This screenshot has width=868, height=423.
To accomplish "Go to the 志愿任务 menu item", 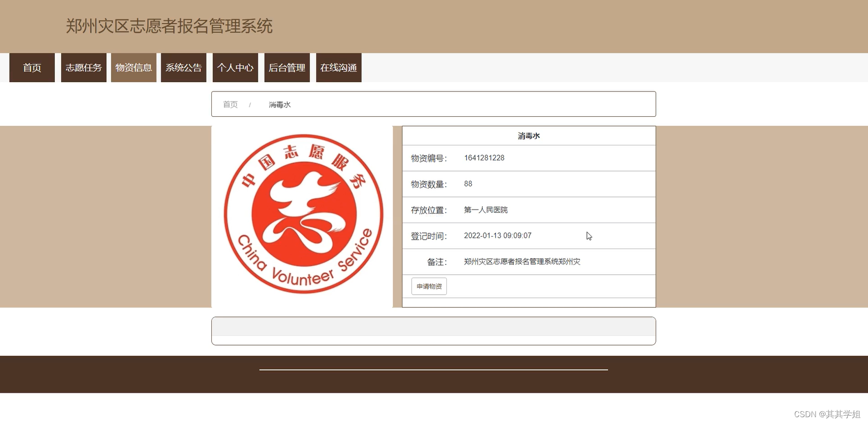I will [x=84, y=68].
